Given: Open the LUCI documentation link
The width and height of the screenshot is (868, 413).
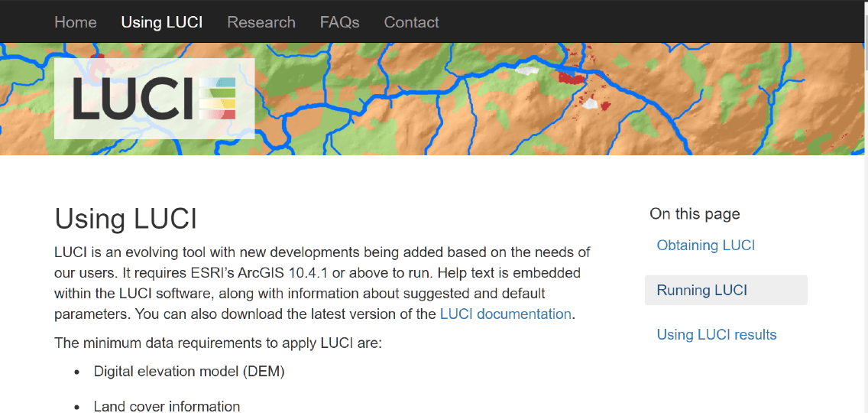Looking at the screenshot, I should pos(505,314).
